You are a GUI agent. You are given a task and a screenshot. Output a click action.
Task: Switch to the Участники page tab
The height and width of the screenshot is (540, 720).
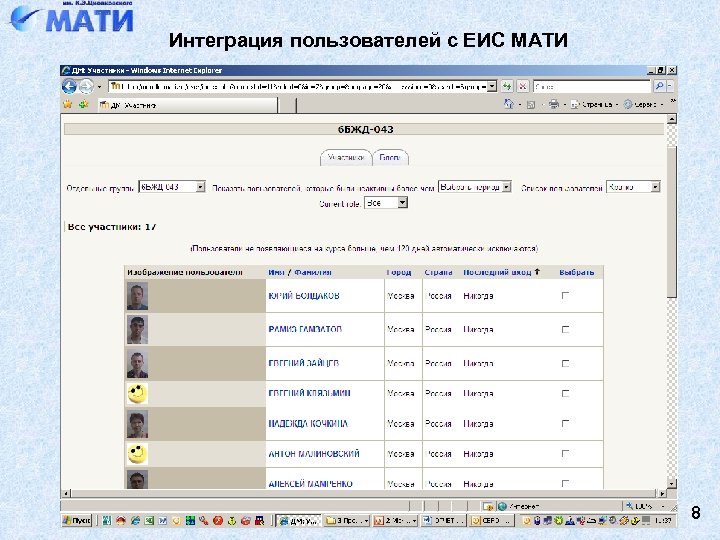(x=346, y=158)
